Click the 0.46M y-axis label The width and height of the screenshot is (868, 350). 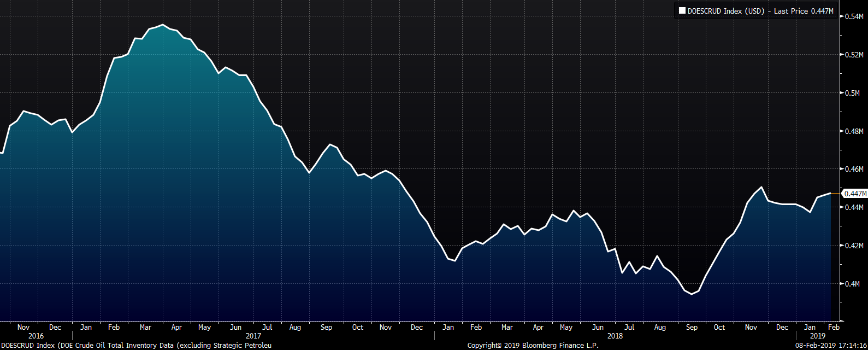click(x=854, y=170)
